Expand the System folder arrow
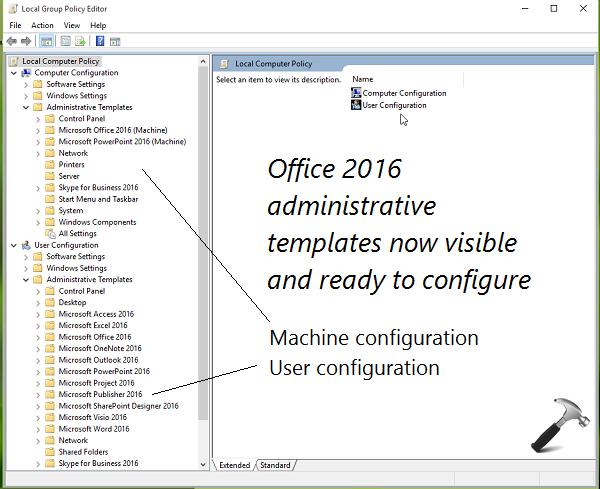 pyautogui.click(x=38, y=211)
